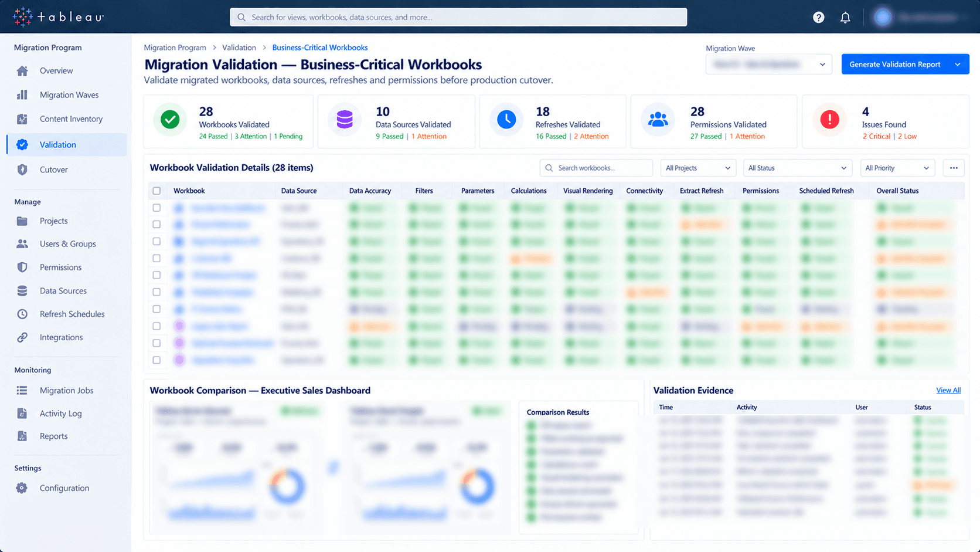Click the Configuration gear icon
The width and height of the screenshot is (980, 552).
point(22,488)
